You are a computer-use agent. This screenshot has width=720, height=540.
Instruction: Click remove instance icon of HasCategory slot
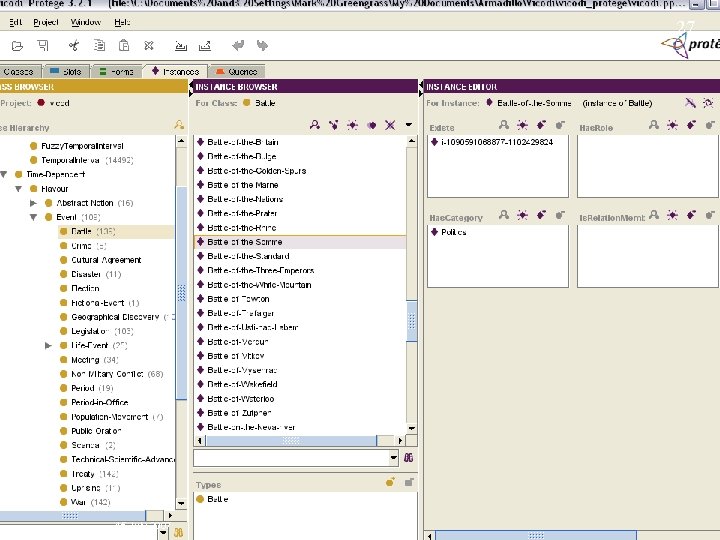(x=560, y=215)
